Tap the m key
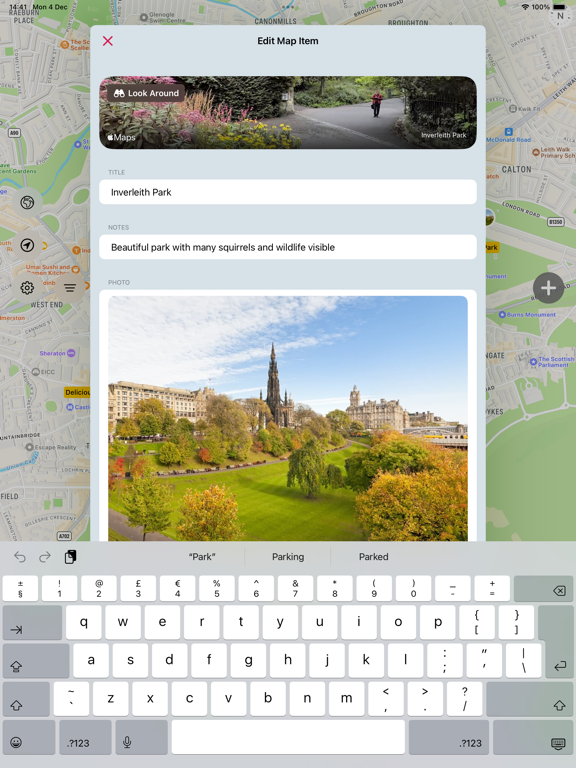This screenshot has height=768, width=576. (346, 699)
